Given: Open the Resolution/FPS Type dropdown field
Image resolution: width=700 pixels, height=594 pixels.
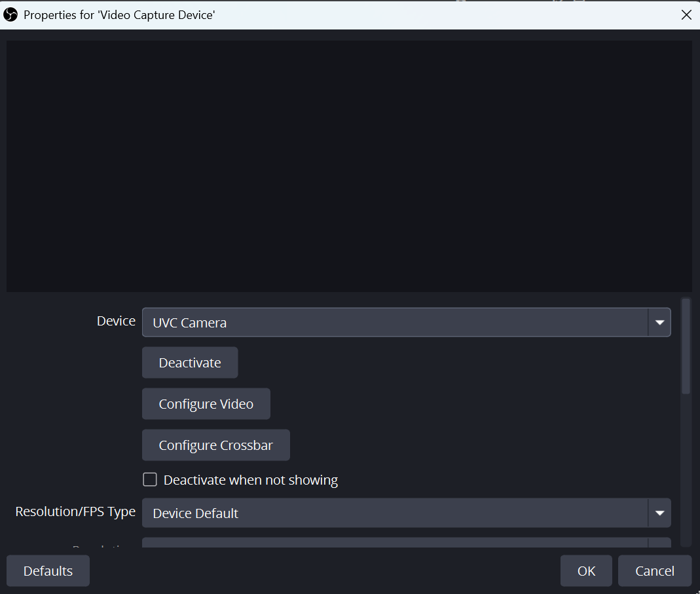Looking at the screenshot, I should pos(394,513).
